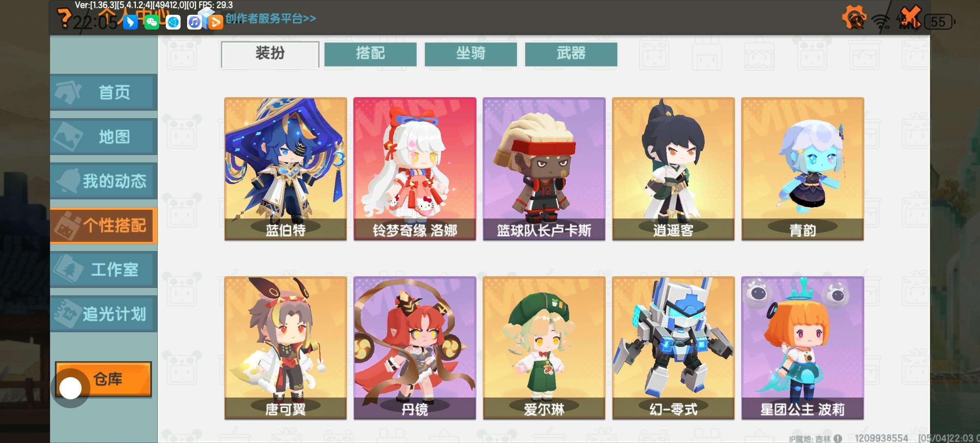Image resolution: width=980 pixels, height=443 pixels.
Task: Tap the music note app icon
Action: 194,22
